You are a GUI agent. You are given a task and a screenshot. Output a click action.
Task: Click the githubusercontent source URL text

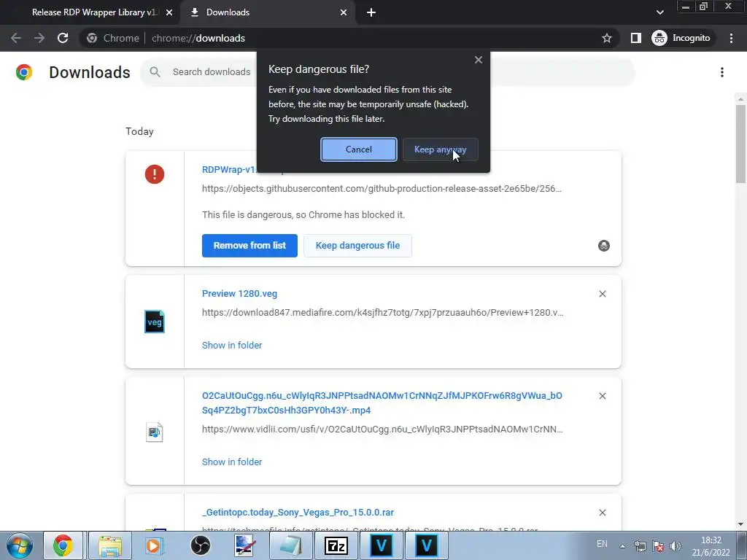(x=382, y=189)
